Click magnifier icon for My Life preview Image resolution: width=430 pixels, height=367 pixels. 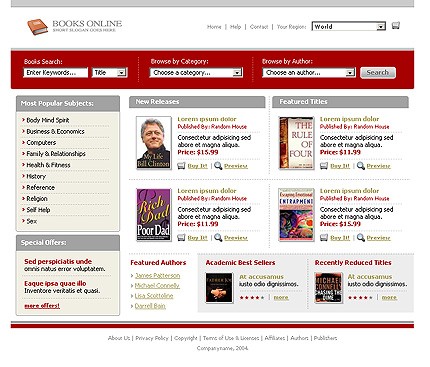(x=218, y=166)
